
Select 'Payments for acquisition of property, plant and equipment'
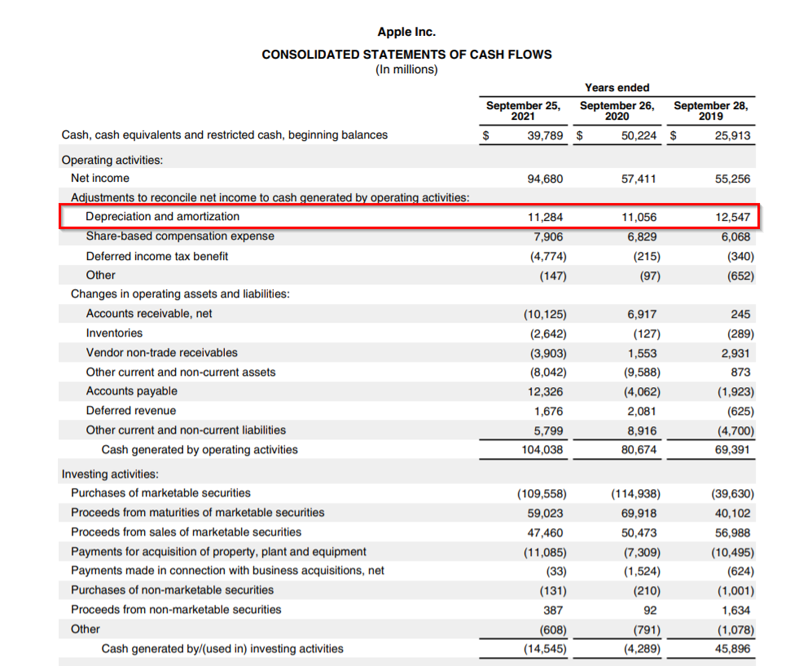click(218, 551)
